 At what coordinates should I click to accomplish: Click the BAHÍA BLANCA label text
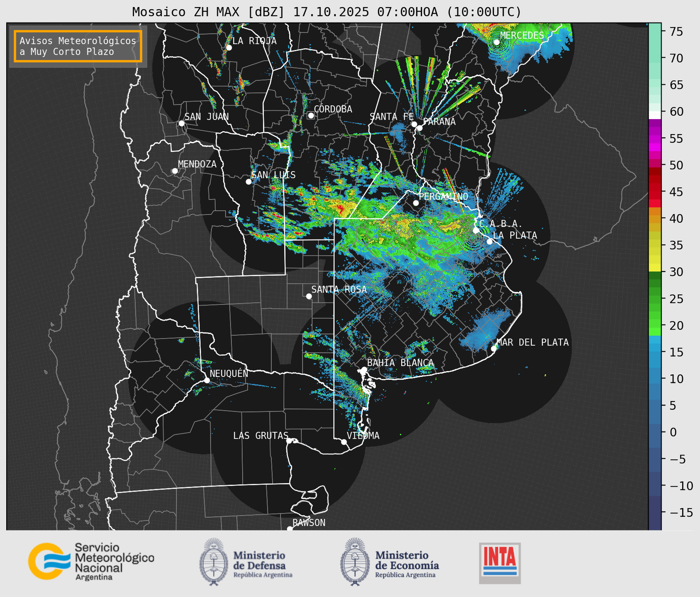[x=400, y=363]
